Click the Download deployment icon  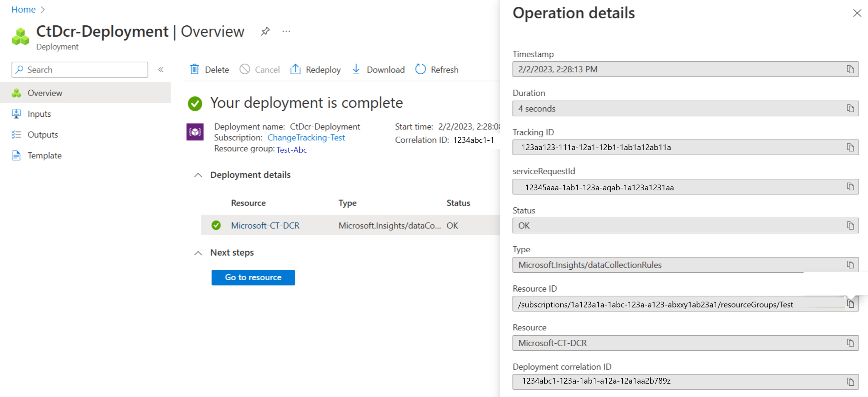coord(356,69)
